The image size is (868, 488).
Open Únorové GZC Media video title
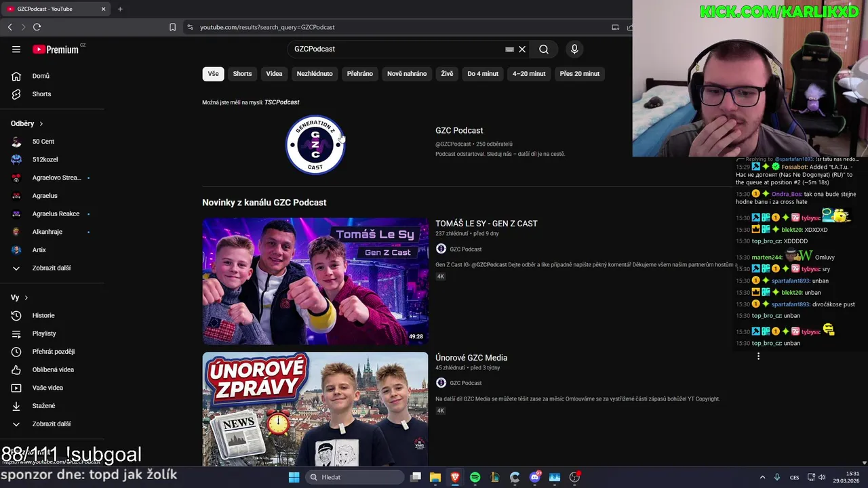pos(471,358)
